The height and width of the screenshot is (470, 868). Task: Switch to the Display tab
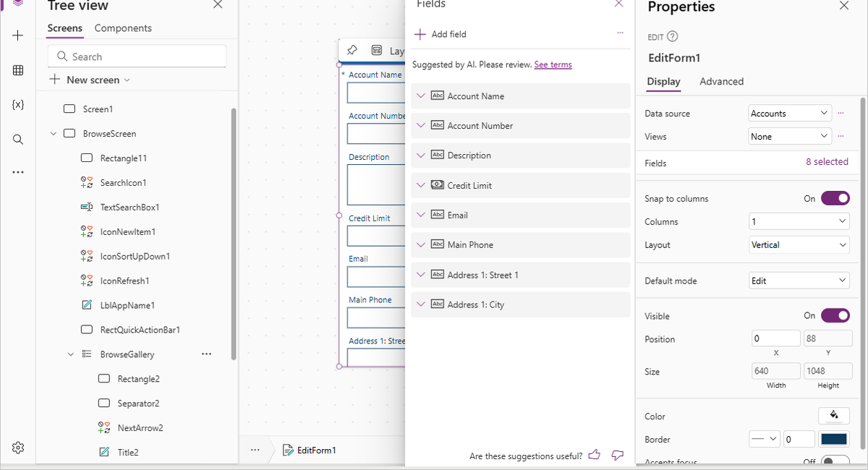663,81
